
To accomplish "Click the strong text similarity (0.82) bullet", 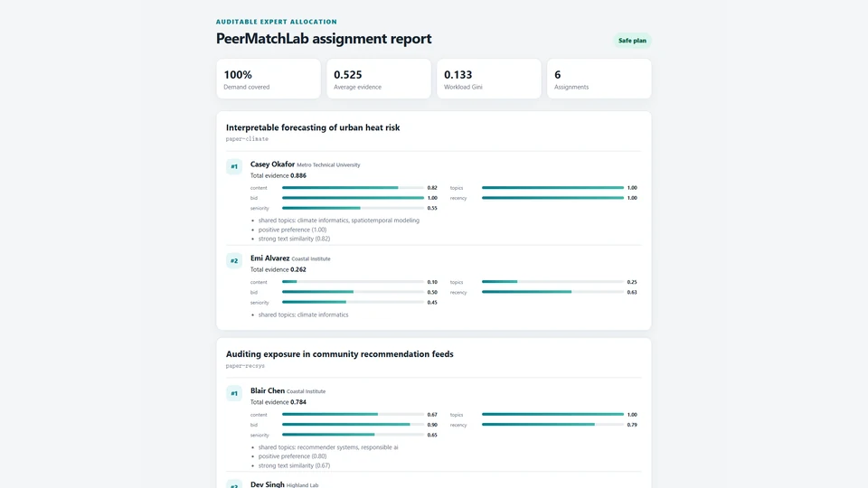I will tap(294, 239).
